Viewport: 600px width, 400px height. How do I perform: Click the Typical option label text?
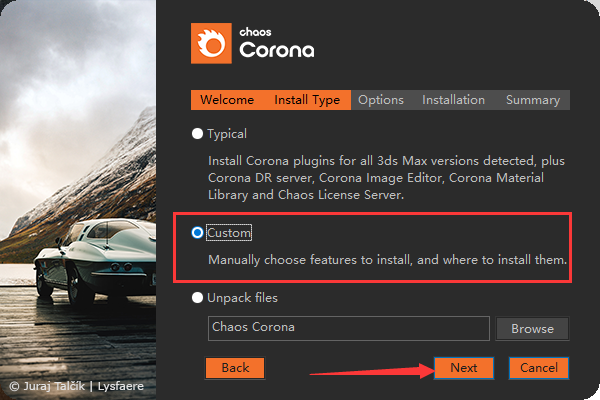pos(227,133)
